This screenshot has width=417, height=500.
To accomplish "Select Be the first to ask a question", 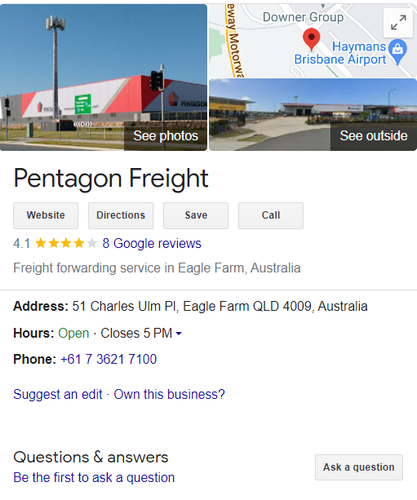I will point(94,477).
